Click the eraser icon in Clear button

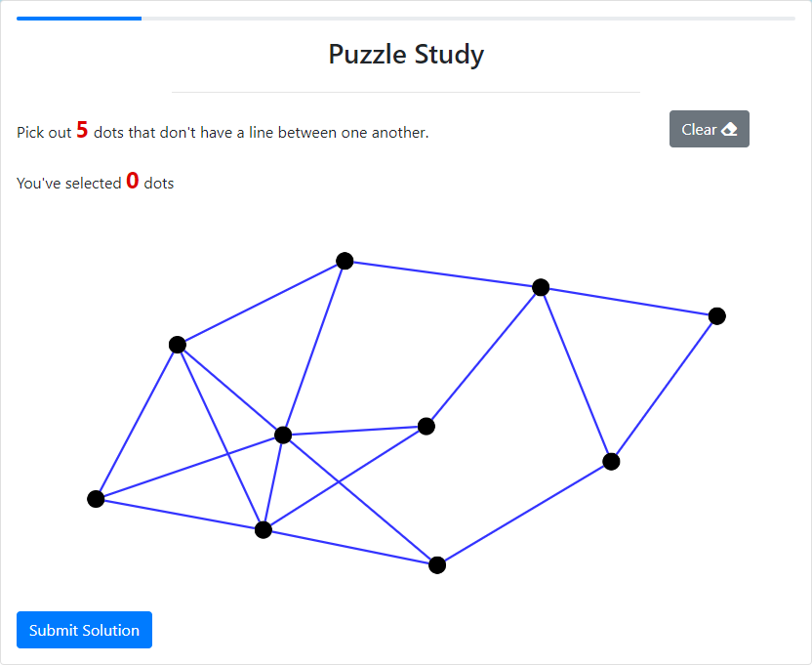pyautogui.click(x=729, y=129)
